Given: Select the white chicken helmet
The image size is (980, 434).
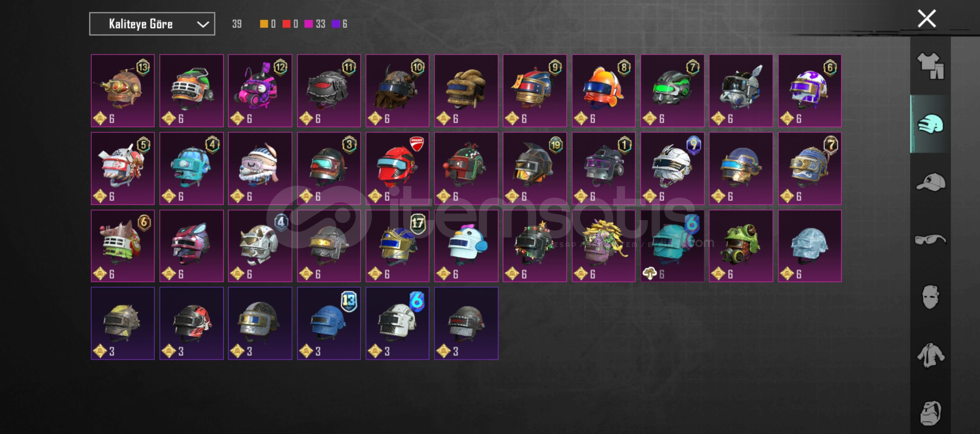Looking at the screenshot, I should click(466, 246).
